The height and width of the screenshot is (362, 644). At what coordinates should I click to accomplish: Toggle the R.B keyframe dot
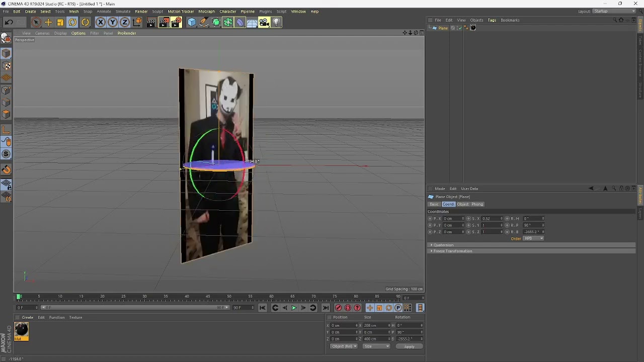507,232
